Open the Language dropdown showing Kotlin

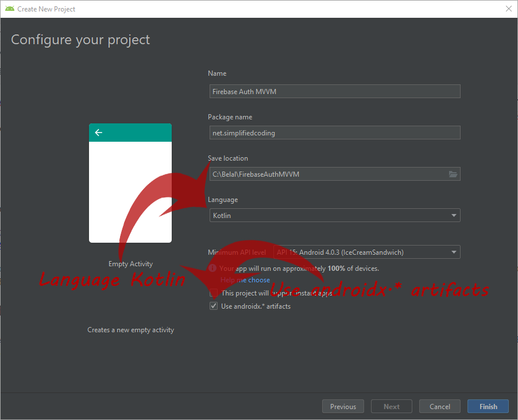pyautogui.click(x=335, y=215)
